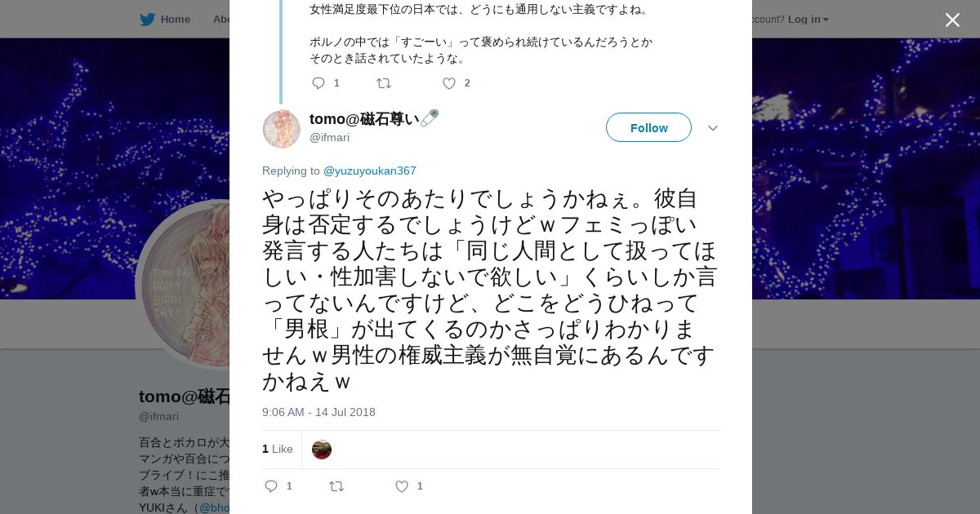Follow the @ifmari account
980x514 pixels.
pyautogui.click(x=648, y=128)
